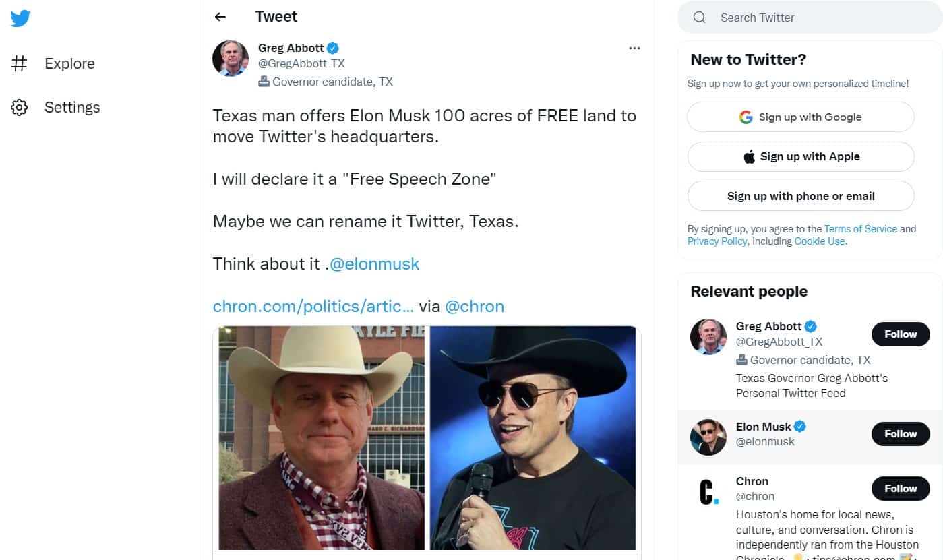Click the Chron logo avatar
943x560 pixels.
[708, 492]
